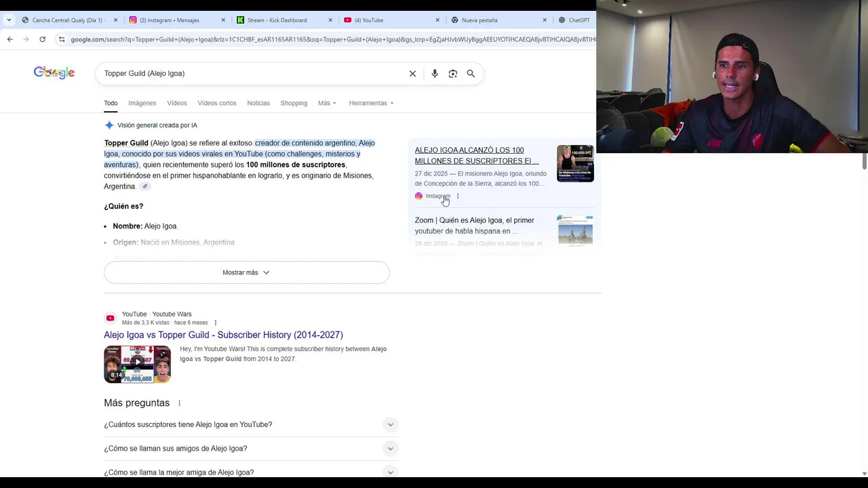This screenshot has width=868, height=488.
Task: Open options menu next to Instagram source
Action: click(x=458, y=196)
